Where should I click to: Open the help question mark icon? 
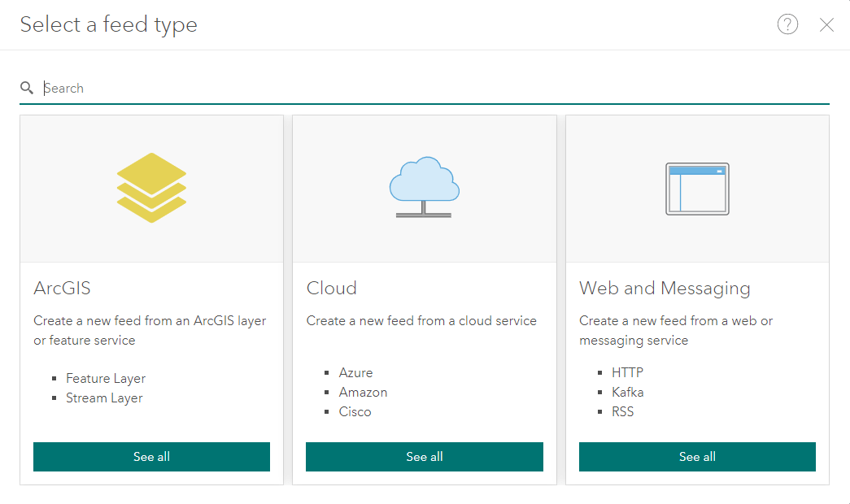787,24
